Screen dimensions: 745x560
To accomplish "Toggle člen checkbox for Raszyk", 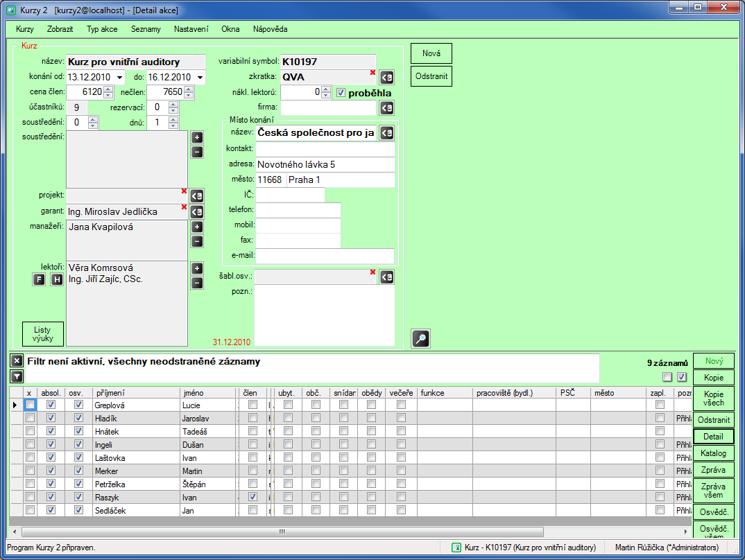I will [252, 497].
